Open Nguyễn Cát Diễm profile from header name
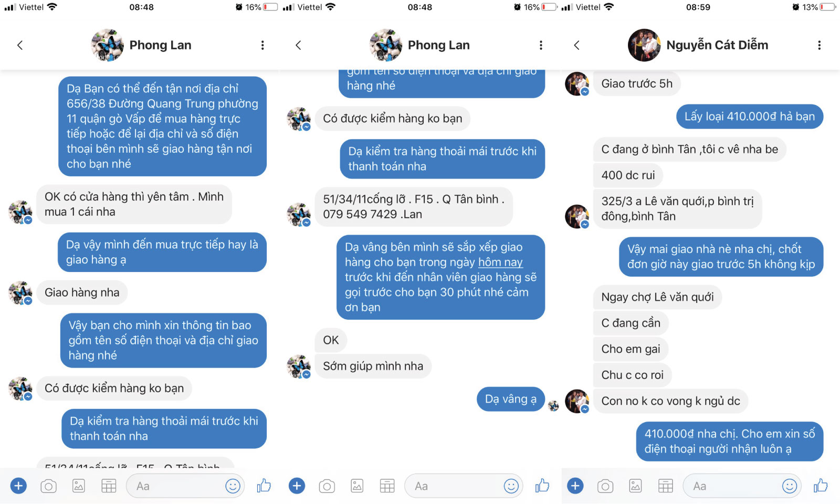840x504 pixels. (717, 45)
